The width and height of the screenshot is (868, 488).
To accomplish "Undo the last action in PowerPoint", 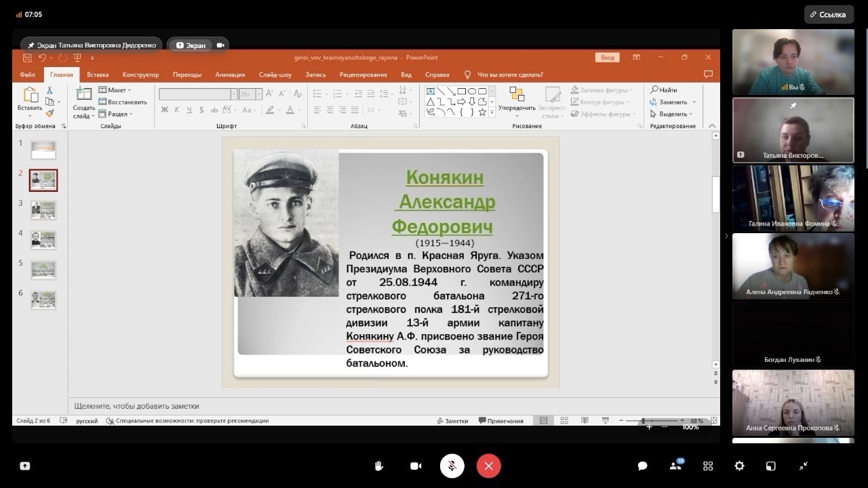I will [x=42, y=58].
